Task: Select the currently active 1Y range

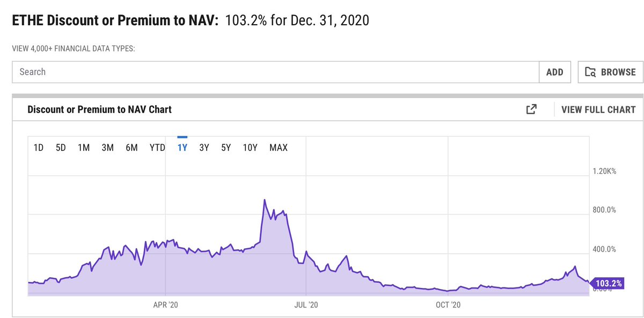Action: [x=182, y=147]
